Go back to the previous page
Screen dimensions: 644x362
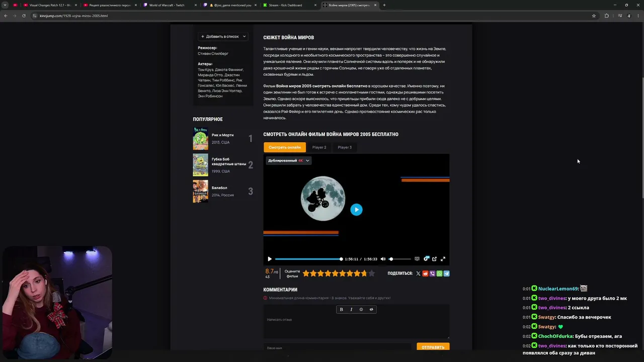[6, 16]
